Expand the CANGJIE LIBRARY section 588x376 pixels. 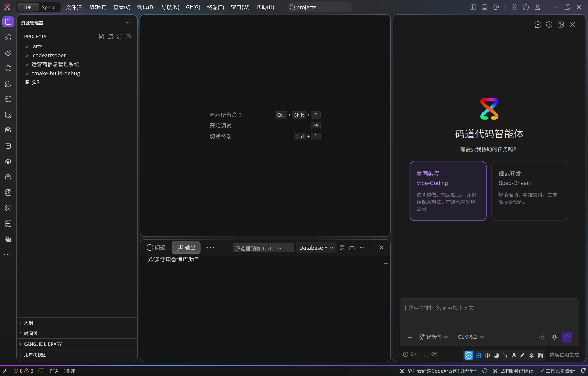tap(77, 344)
